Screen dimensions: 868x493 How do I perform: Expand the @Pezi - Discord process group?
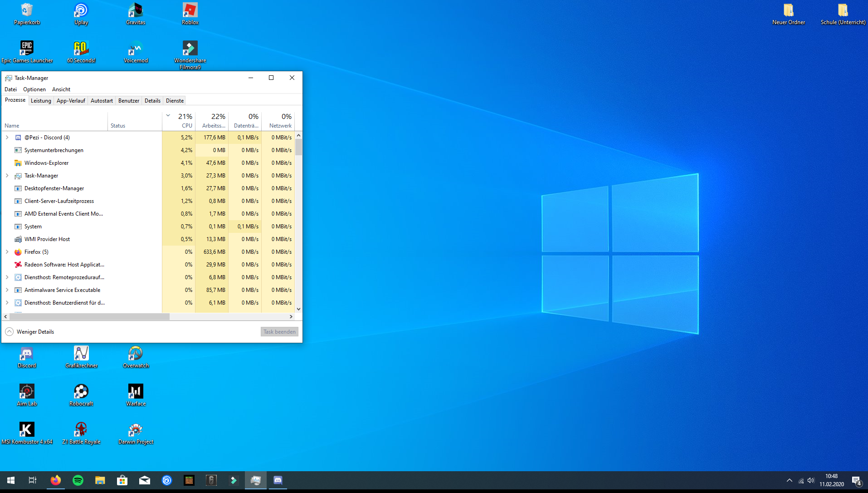pos(7,138)
